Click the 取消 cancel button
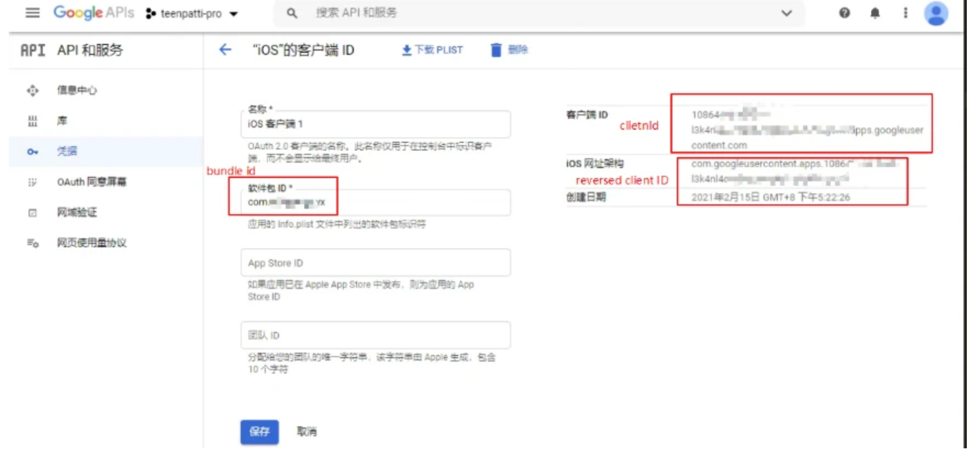Viewport: 980px width, 467px height. [307, 432]
